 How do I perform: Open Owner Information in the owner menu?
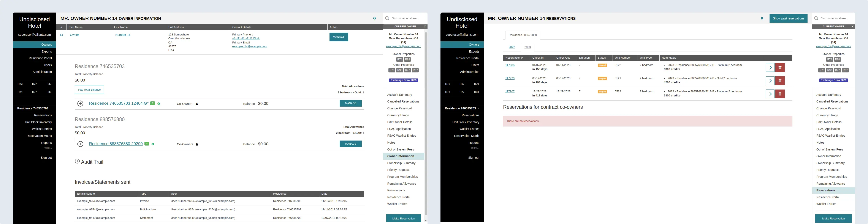point(401,156)
